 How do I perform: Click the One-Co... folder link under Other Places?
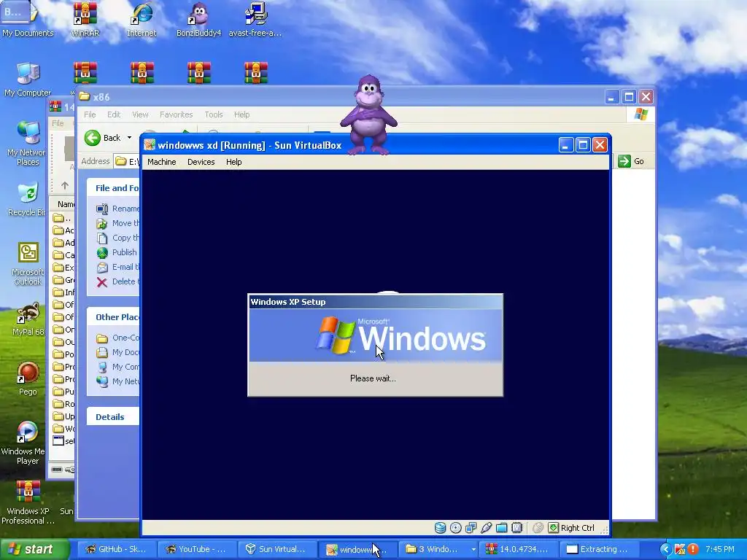(118, 338)
